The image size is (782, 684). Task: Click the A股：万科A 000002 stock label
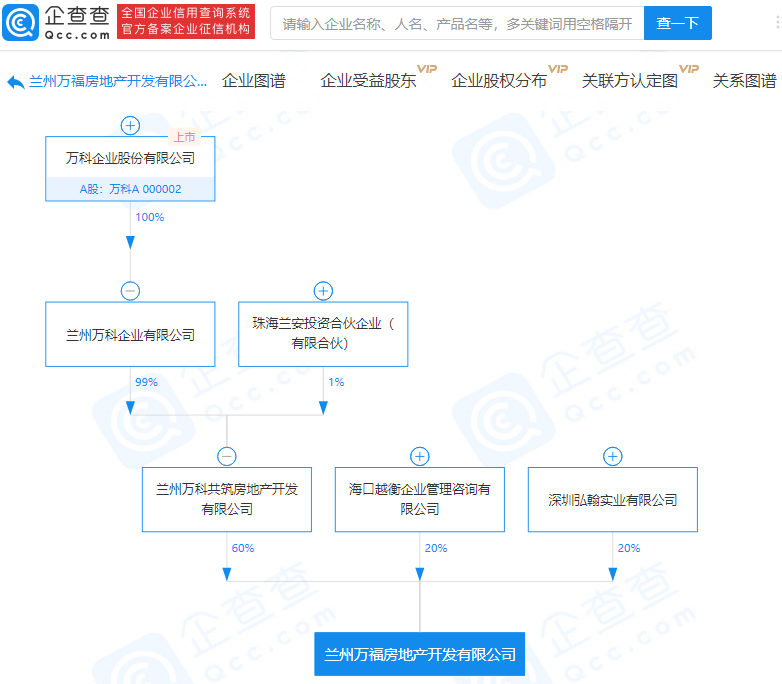(x=130, y=189)
